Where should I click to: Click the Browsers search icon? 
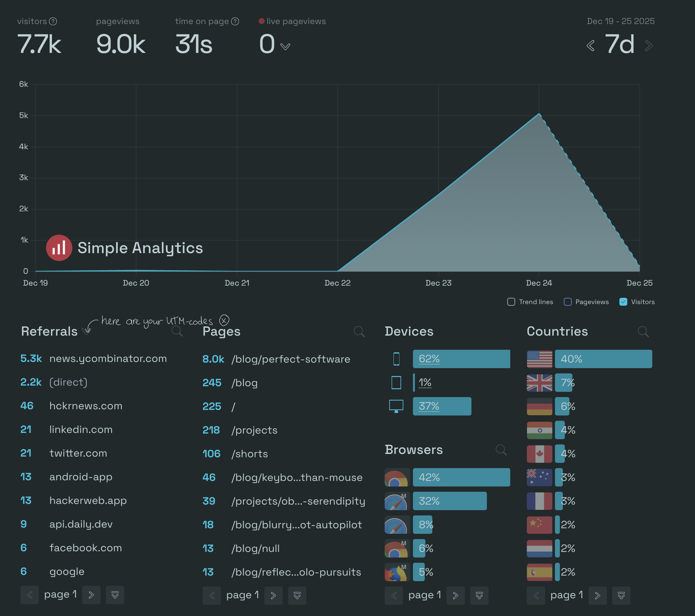(501, 450)
